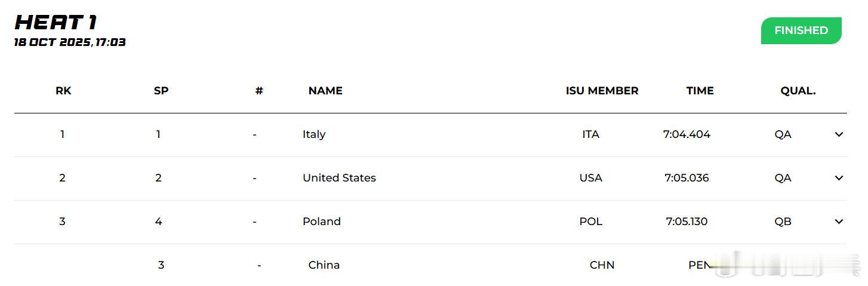Click Italy's time 7:04.404
The width and height of the screenshot is (868, 286).
[687, 134]
